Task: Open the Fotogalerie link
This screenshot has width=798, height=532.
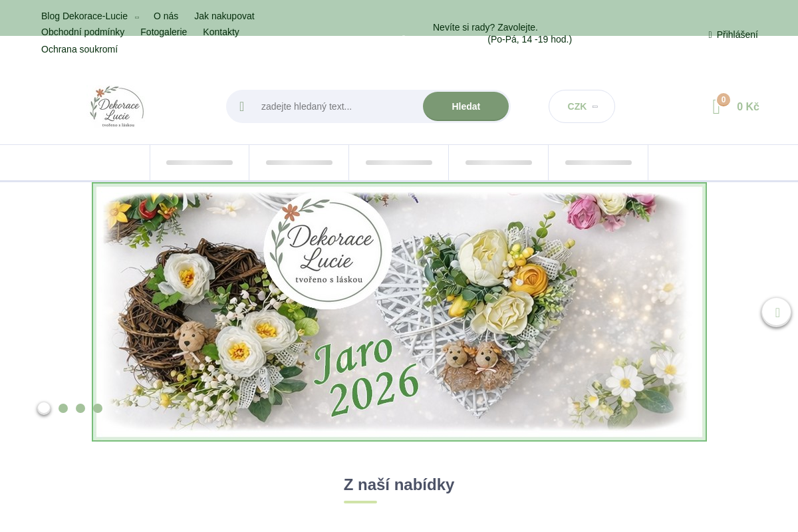Action: [x=164, y=32]
